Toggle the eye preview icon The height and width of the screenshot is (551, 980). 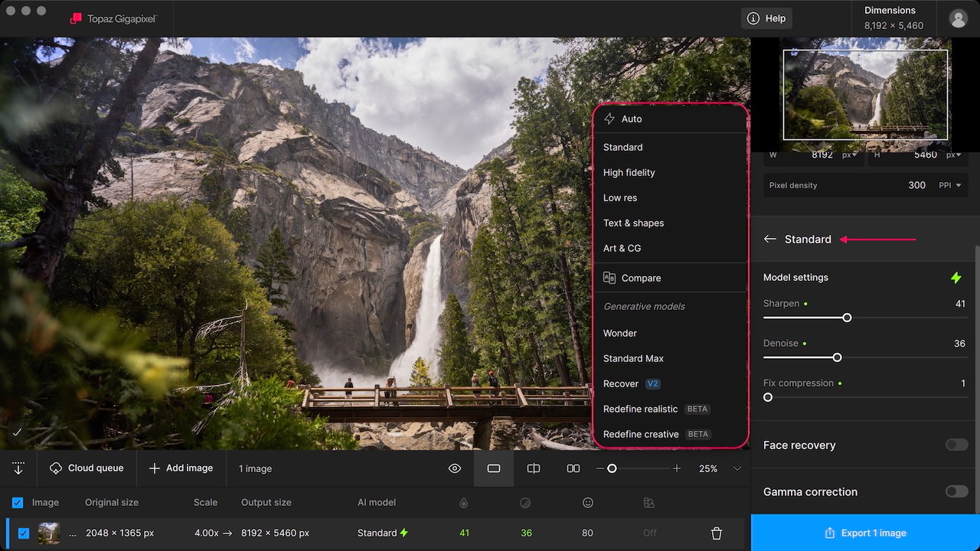pos(455,468)
